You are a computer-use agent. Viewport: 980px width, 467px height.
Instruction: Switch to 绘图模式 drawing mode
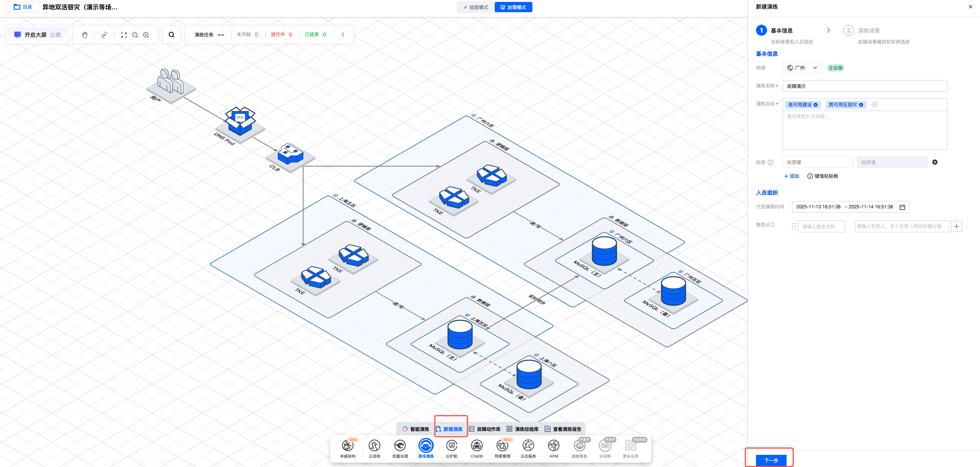476,7
